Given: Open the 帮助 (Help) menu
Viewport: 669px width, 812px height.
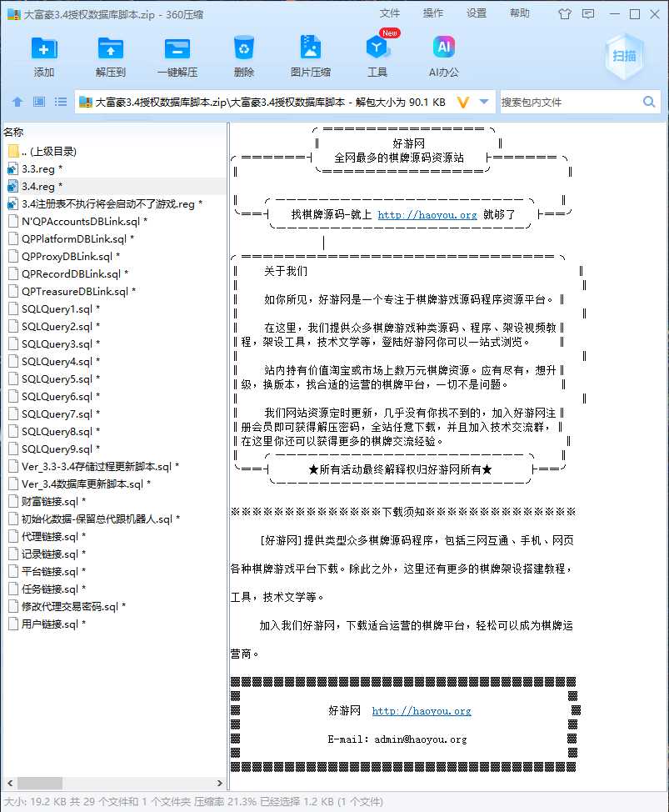Looking at the screenshot, I should [x=520, y=13].
